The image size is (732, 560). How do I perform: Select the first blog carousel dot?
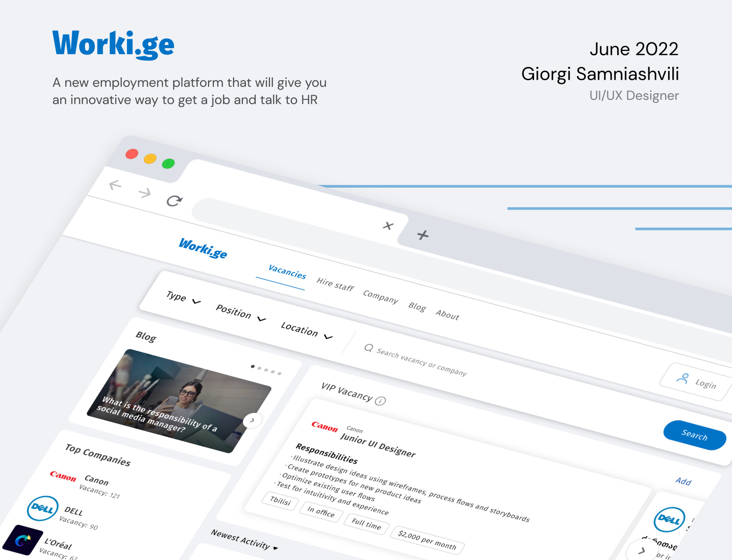[253, 366]
